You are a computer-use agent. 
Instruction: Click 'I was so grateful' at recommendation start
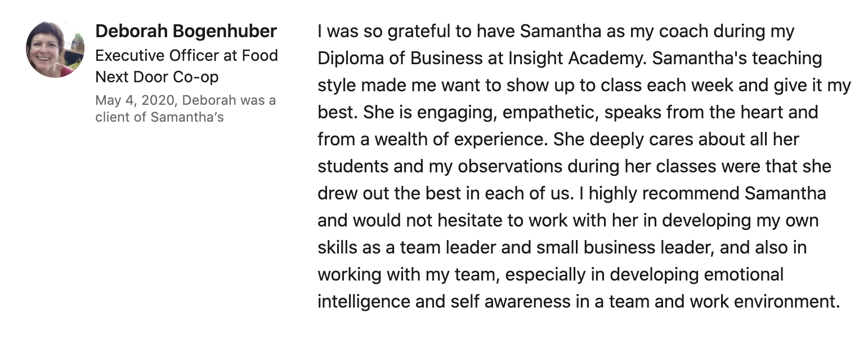[384, 31]
